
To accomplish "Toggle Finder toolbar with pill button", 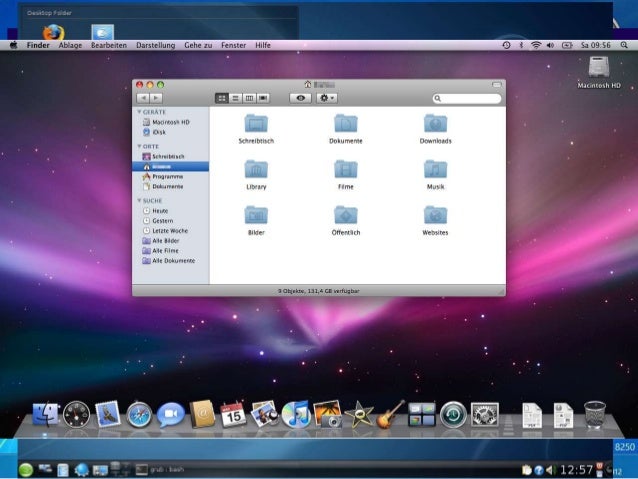I will coord(497,85).
